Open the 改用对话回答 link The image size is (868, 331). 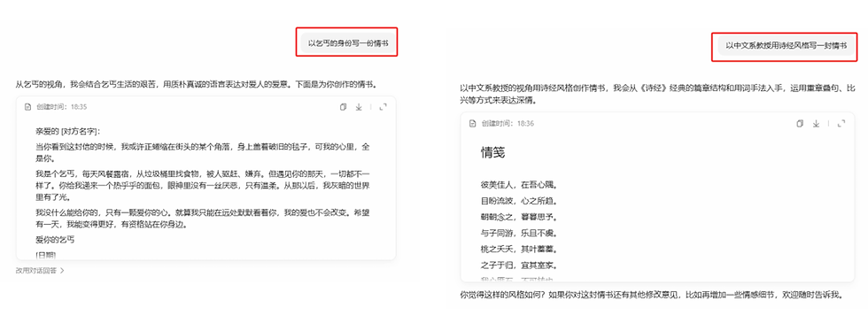36,271
